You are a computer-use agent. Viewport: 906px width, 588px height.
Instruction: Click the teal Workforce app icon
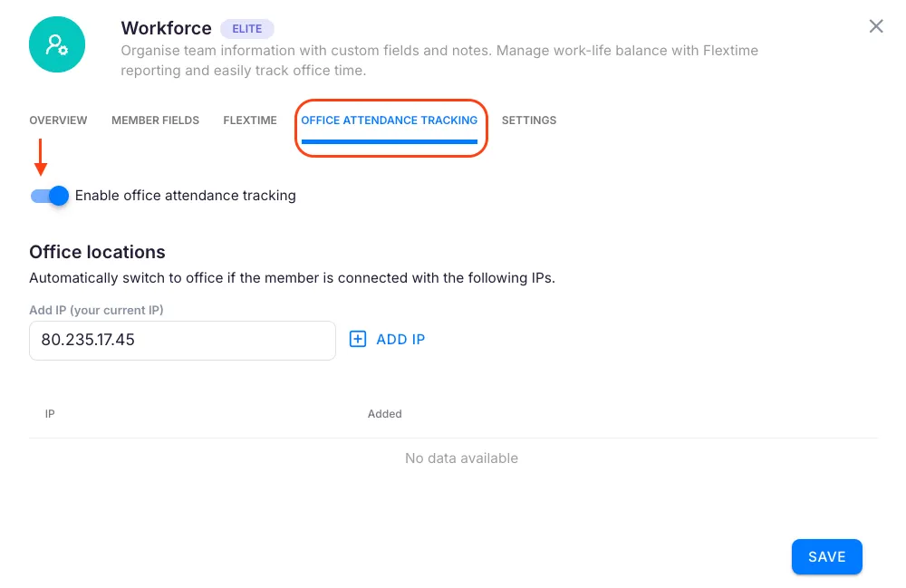(57, 44)
